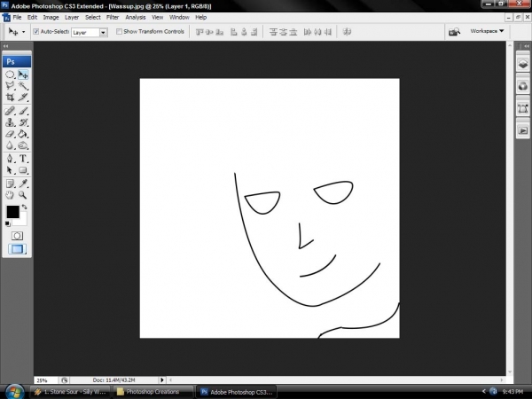Image resolution: width=532 pixels, height=399 pixels.
Task: Switch to Stone Sour taskbar item
Action: click(71, 392)
